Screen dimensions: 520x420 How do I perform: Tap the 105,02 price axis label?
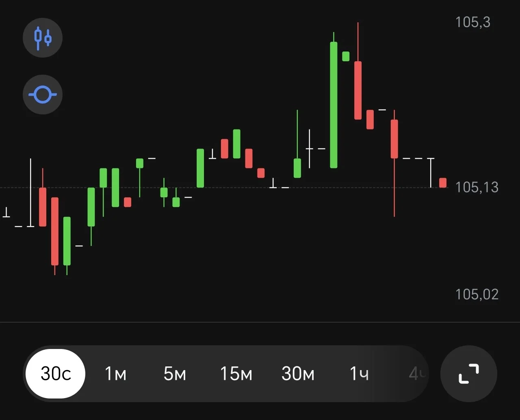pyautogui.click(x=477, y=294)
